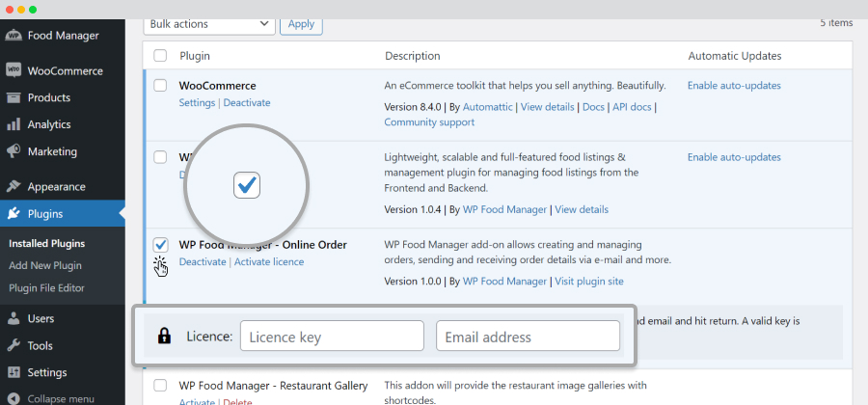View details of WP Food Manager plugin
This screenshot has width=868, height=405.
(x=582, y=209)
